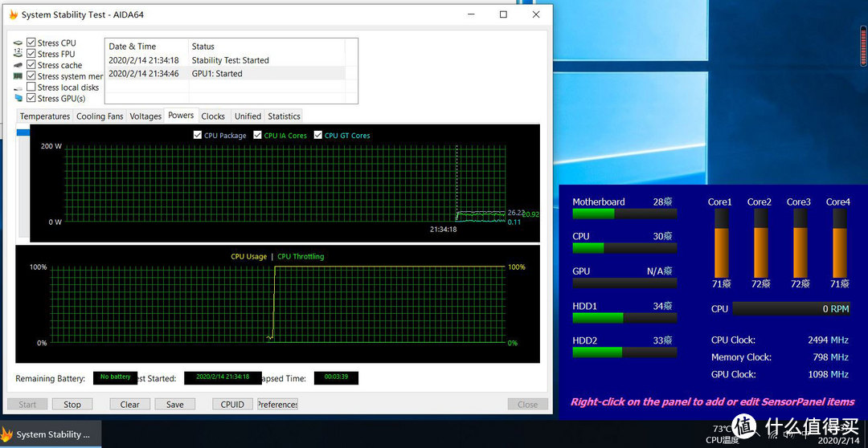Click the Save button
Viewport: 868px width, 448px height.
[175, 405]
